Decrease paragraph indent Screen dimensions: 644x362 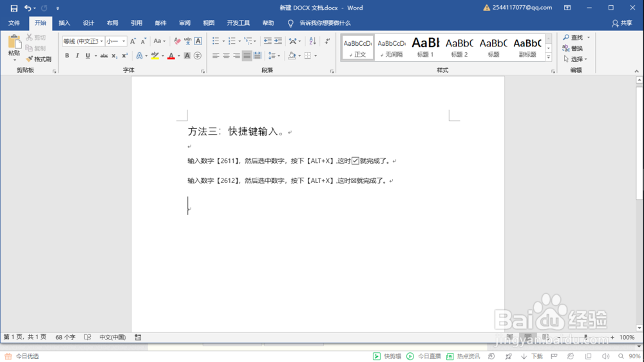(x=267, y=41)
